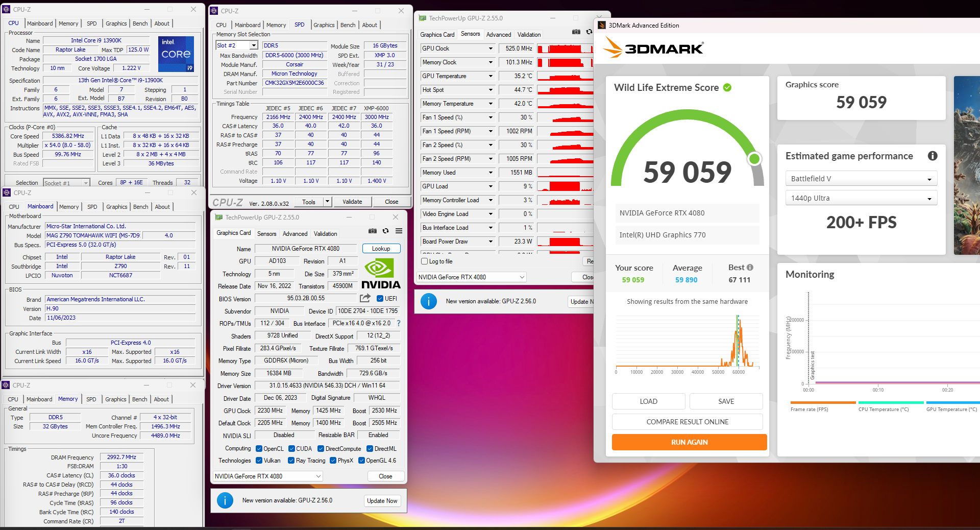This screenshot has width=980, height=530.
Task: Click the Lookup button in GPU-Z
Action: pyautogui.click(x=381, y=249)
